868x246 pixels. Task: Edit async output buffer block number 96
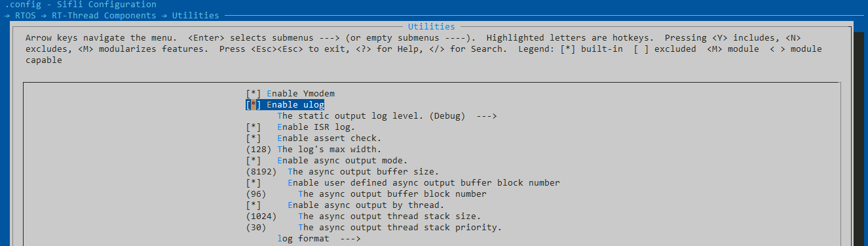pyautogui.click(x=256, y=194)
